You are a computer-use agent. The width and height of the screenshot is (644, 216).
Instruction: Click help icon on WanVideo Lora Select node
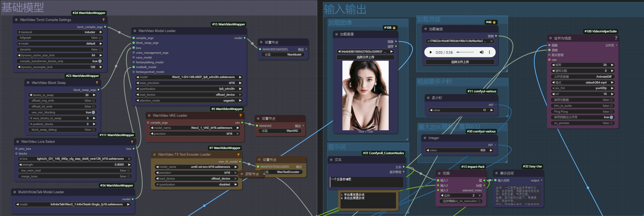132,142
